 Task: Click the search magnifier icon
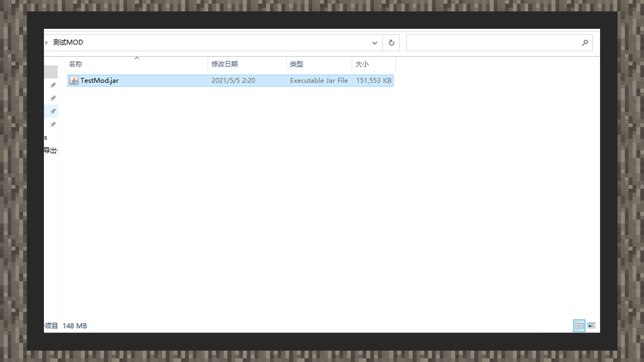tap(585, 43)
